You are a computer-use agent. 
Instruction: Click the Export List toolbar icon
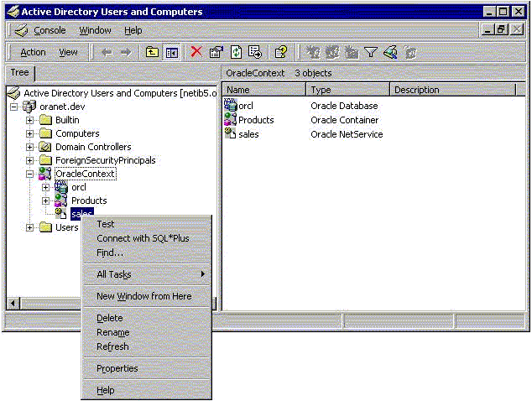pyautogui.click(x=255, y=52)
